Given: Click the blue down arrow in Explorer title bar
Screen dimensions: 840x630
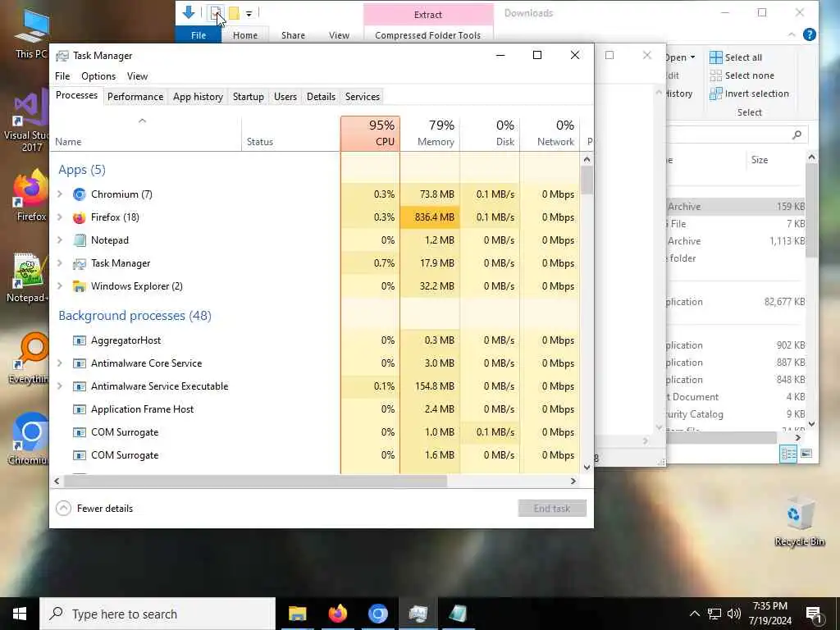Looking at the screenshot, I should pos(189,12).
